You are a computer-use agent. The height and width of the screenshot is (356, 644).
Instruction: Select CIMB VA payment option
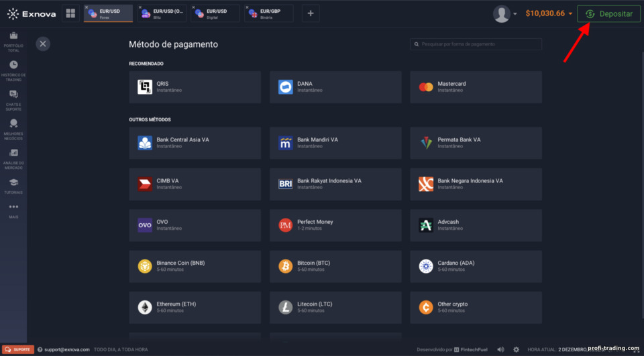point(195,184)
